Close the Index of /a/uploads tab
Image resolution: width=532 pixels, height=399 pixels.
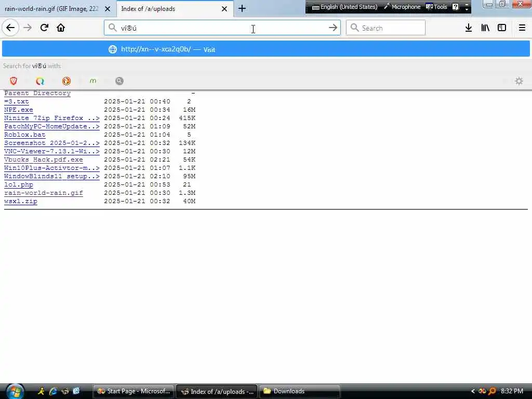(x=224, y=9)
